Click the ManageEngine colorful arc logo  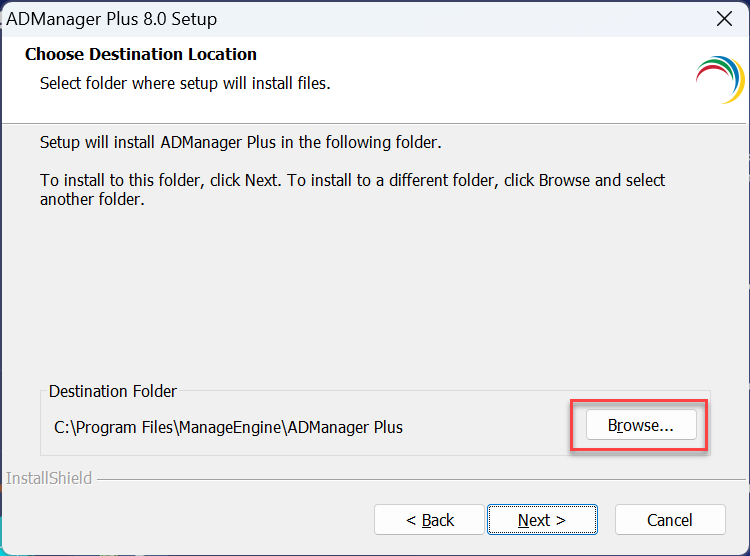[x=720, y=80]
